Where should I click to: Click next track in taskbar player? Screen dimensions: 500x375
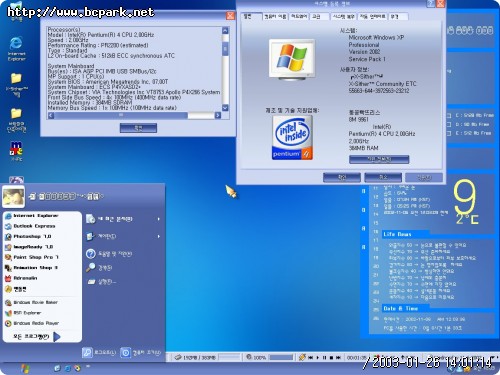[338, 357]
